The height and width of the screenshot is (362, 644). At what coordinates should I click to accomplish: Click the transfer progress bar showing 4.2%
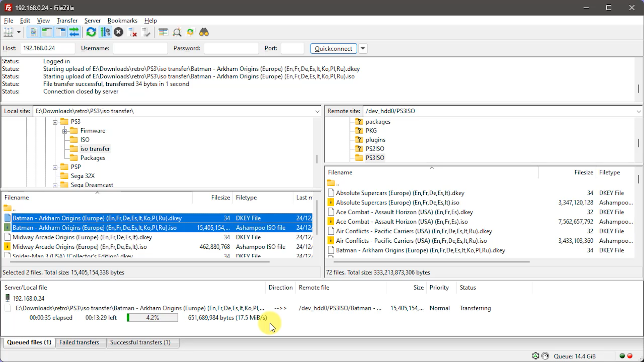tap(152, 317)
